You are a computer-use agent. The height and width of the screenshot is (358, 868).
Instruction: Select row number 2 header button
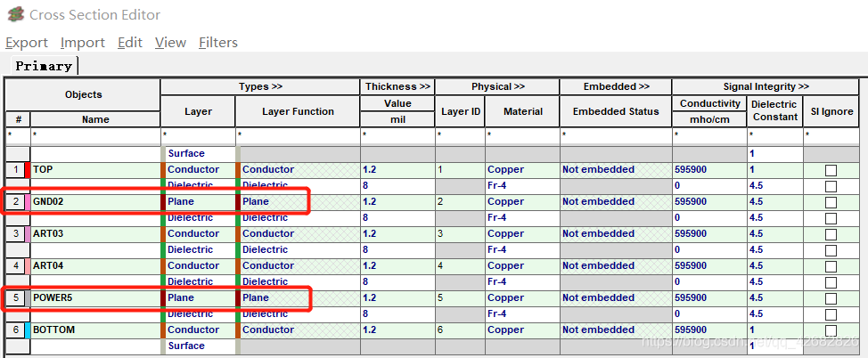[x=15, y=202]
